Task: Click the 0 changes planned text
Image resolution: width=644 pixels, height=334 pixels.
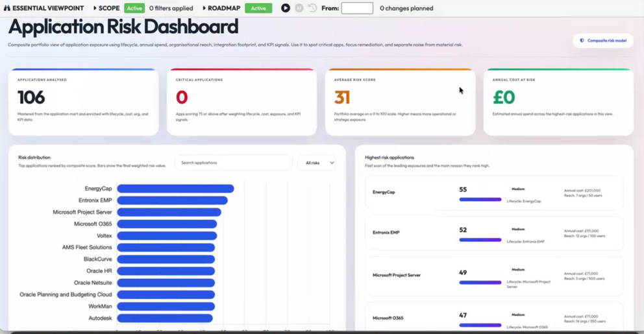Action: (x=406, y=8)
